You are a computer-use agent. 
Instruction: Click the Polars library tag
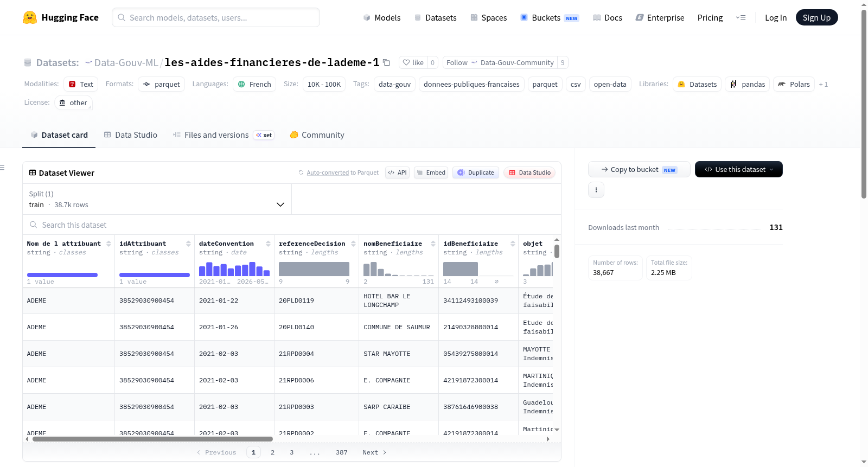tap(794, 84)
